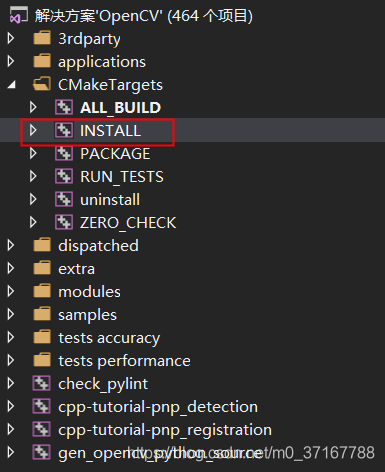Click the dispatched folder icon

click(x=42, y=245)
